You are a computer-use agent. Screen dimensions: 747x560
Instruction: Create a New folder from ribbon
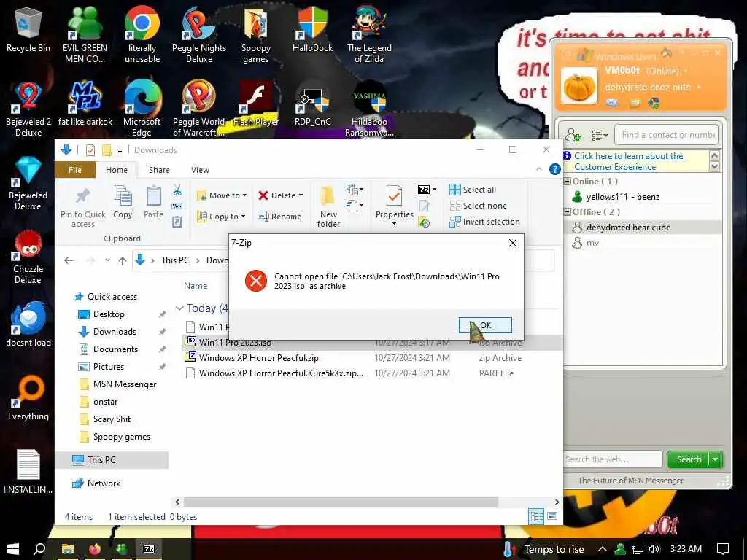[328, 206]
